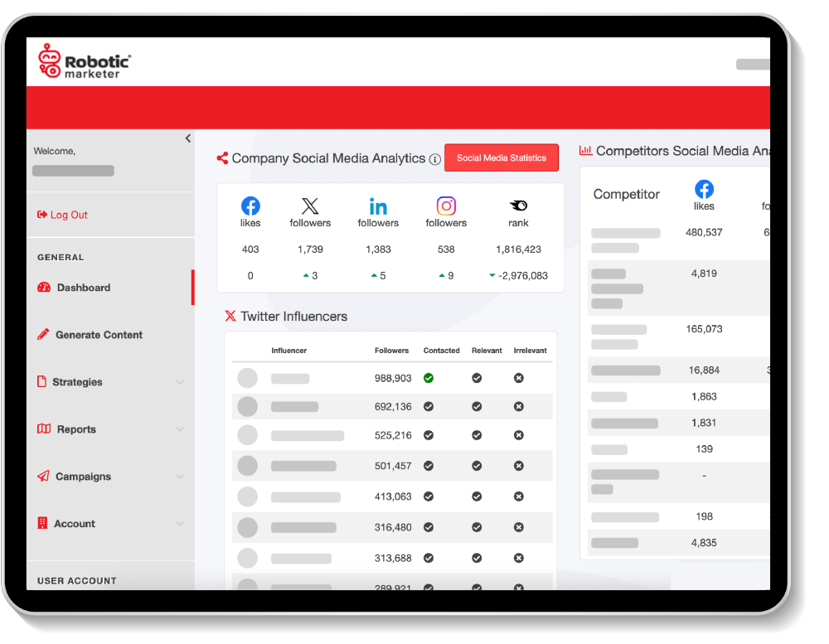
Task: Click the Account building icon
Action: (42, 523)
